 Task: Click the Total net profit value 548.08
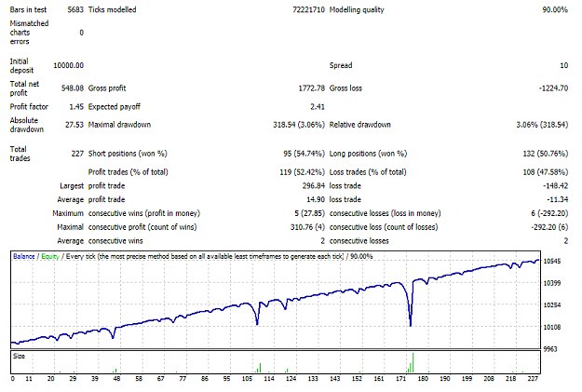73,88
